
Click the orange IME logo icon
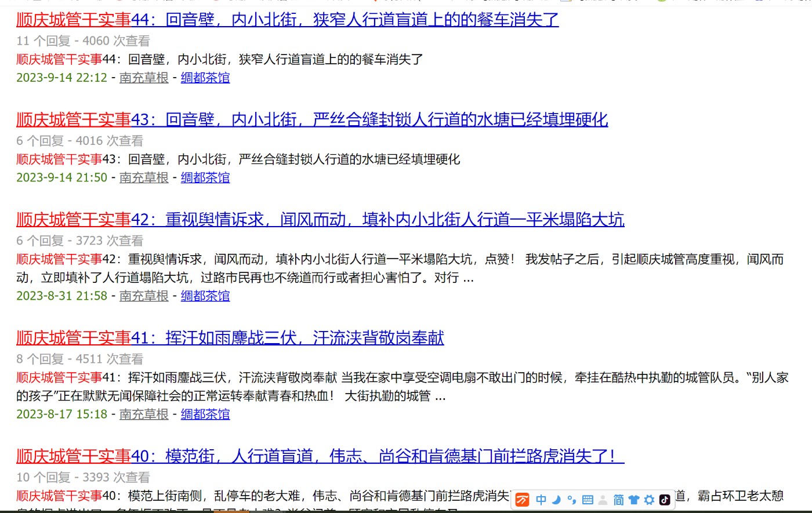pos(523,500)
